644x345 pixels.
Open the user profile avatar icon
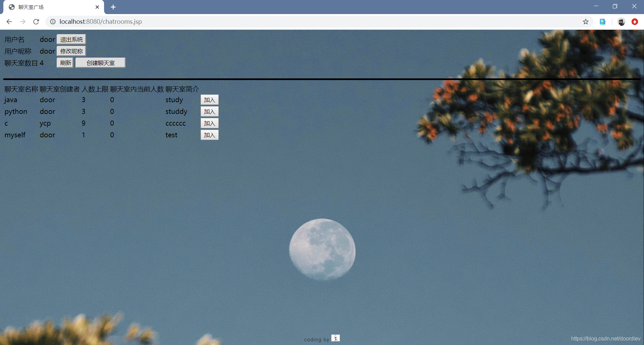pyautogui.click(x=621, y=22)
